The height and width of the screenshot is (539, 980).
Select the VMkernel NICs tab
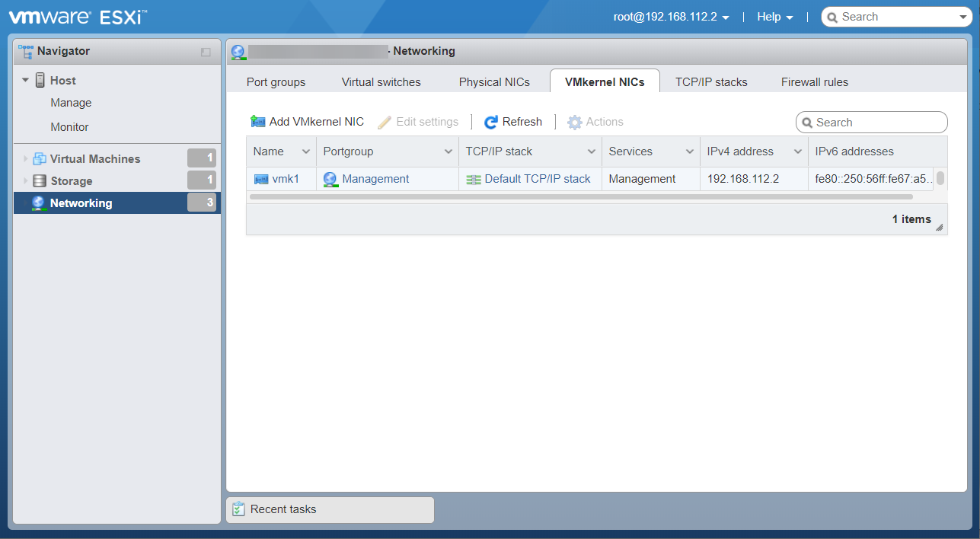(605, 81)
